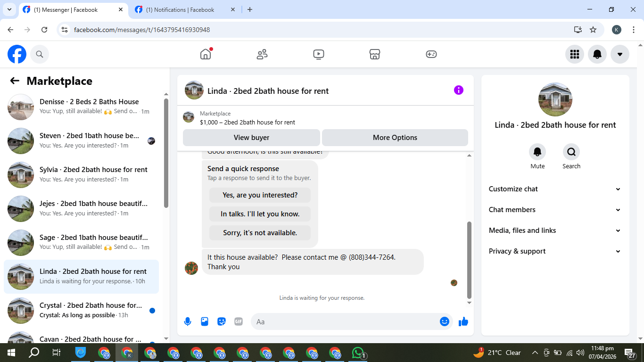
Task: Open the Sage 2bed 1bath conversation
Action: [82, 243]
